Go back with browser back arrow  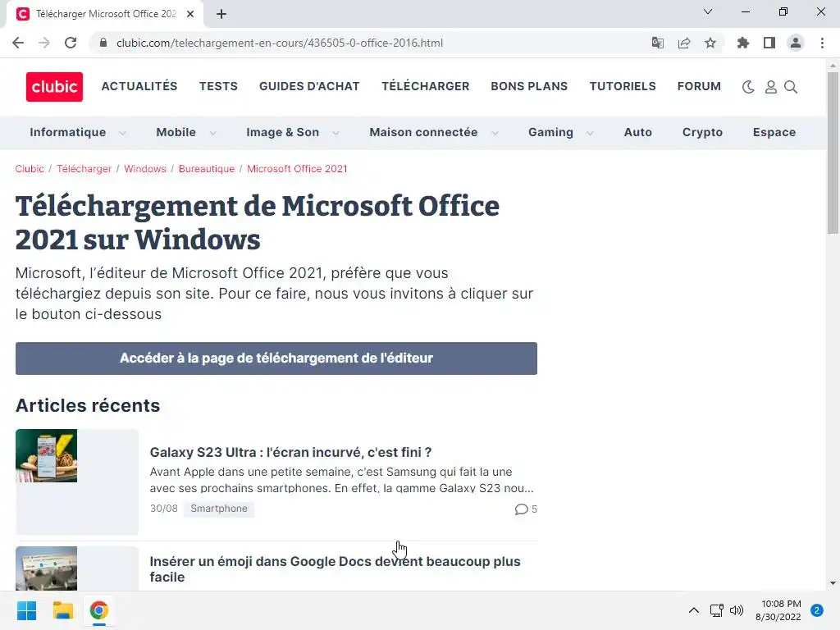tap(18, 43)
